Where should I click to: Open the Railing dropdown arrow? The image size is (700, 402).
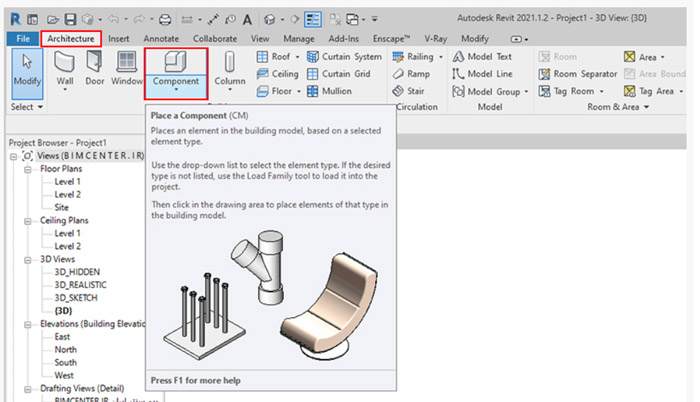[441, 57]
